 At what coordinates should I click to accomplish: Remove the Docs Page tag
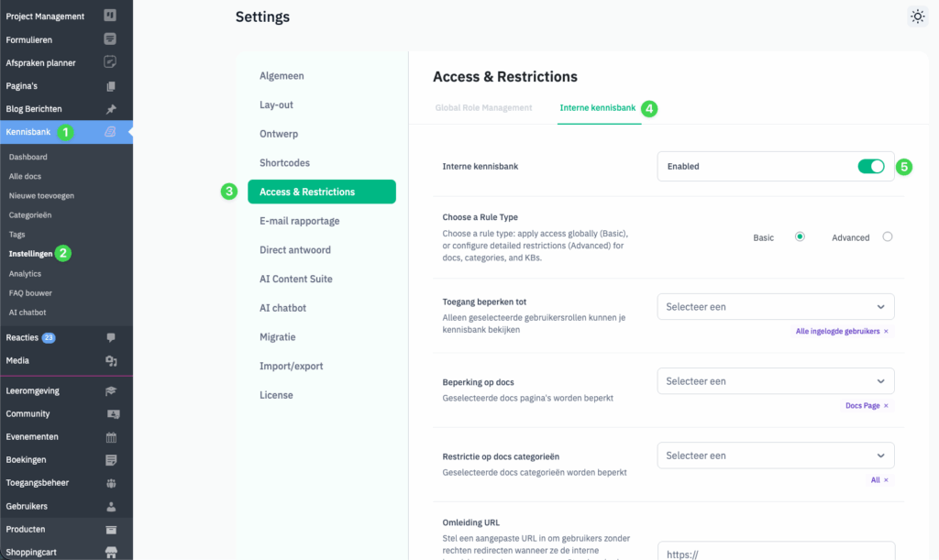(x=886, y=405)
